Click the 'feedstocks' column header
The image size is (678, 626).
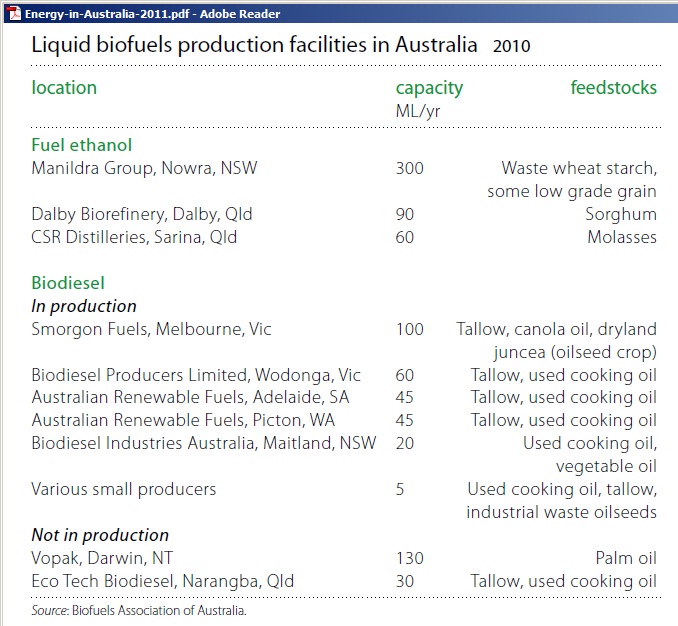[614, 88]
